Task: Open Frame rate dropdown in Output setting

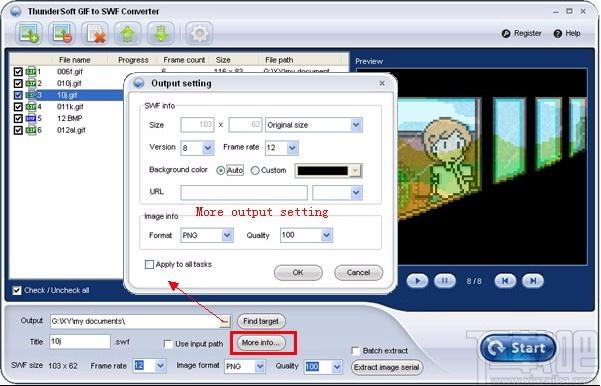Action: click(x=292, y=148)
